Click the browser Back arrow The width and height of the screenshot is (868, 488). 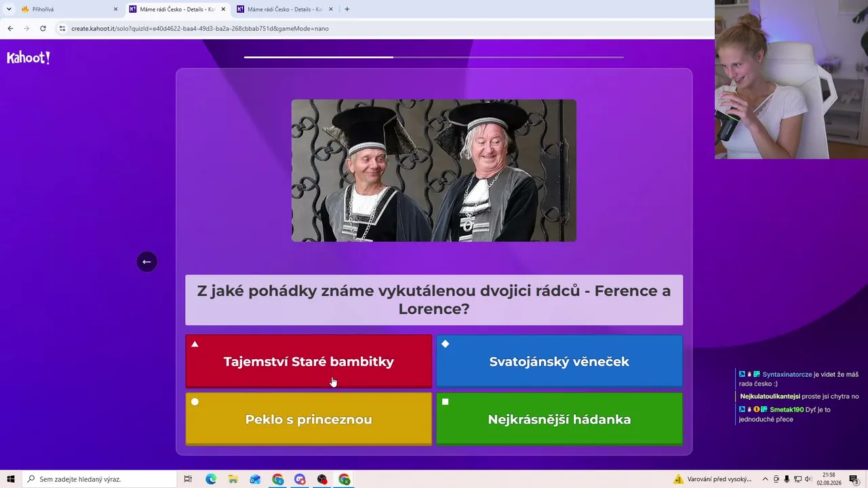(x=10, y=28)
